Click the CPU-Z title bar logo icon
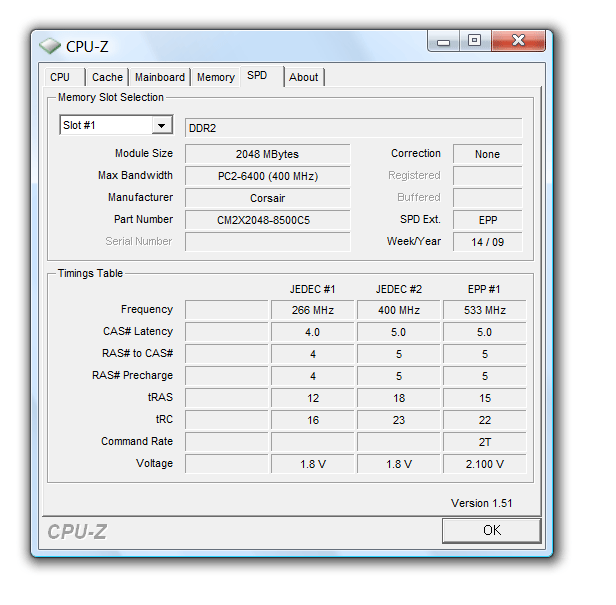 coord(50,46)
